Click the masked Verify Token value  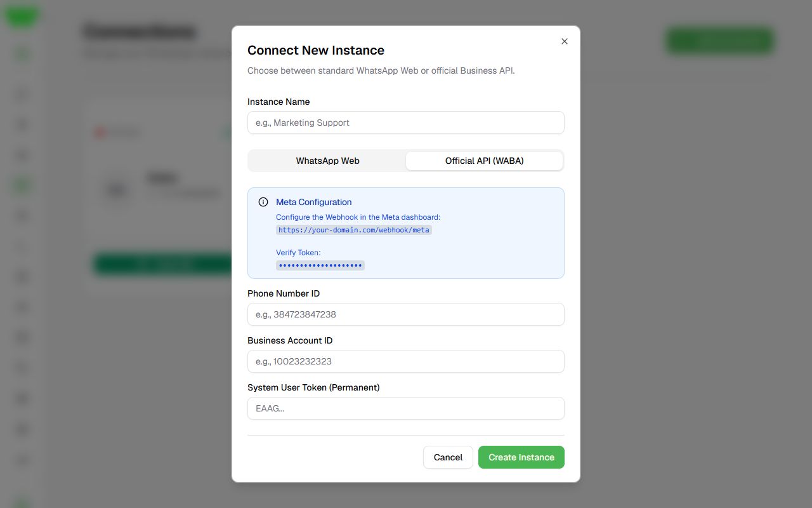point(320,265)
